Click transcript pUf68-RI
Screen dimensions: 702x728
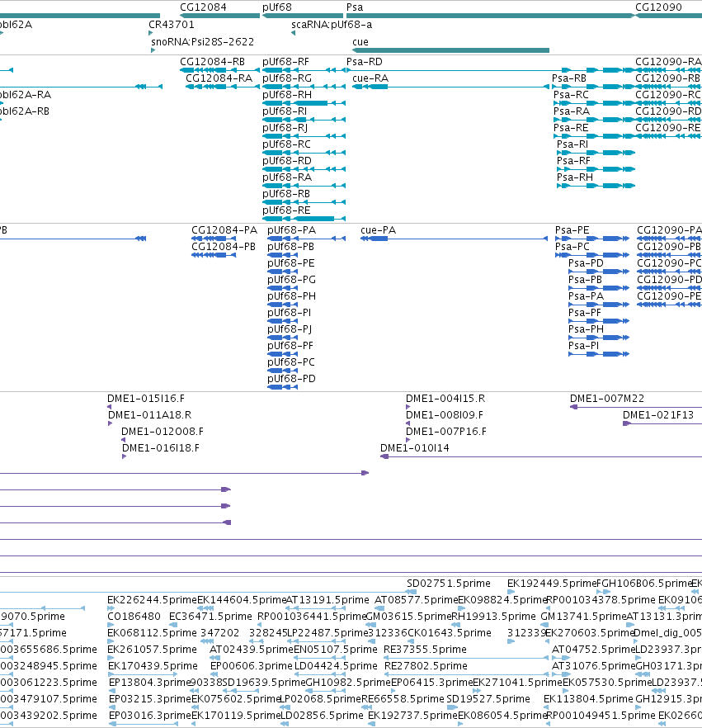[x=304, y=120]
